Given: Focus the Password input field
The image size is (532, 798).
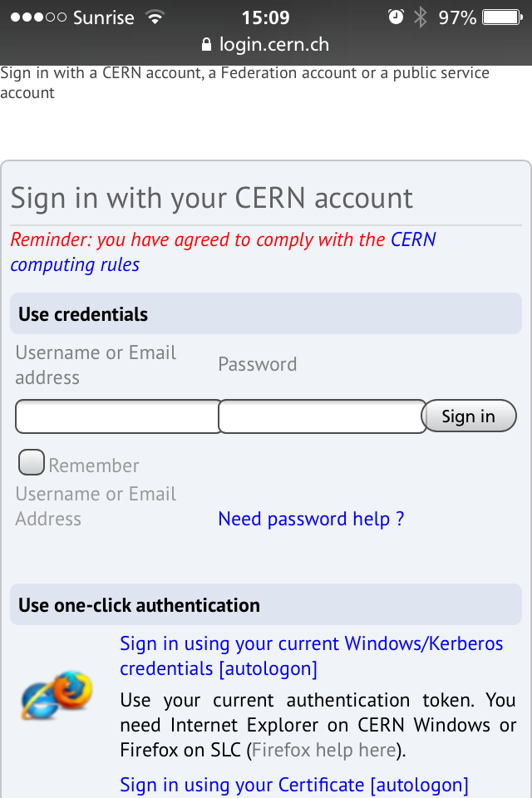Looking at the screenshot, I should 323,416.
